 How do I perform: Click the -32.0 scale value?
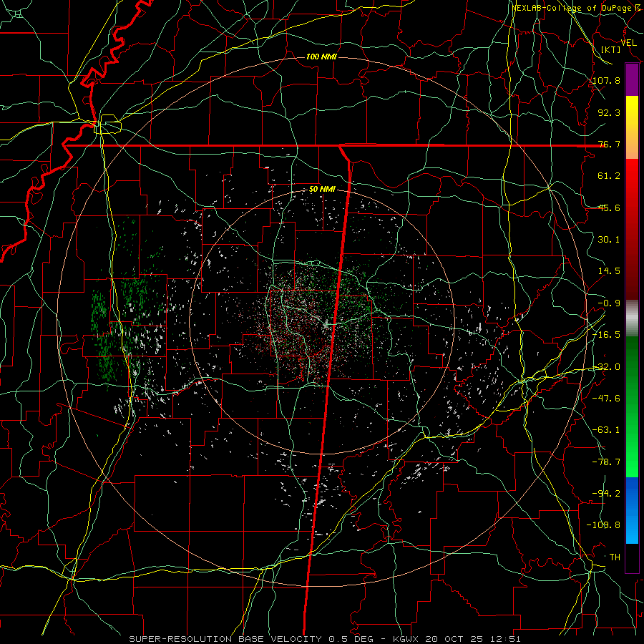[607, 367]
